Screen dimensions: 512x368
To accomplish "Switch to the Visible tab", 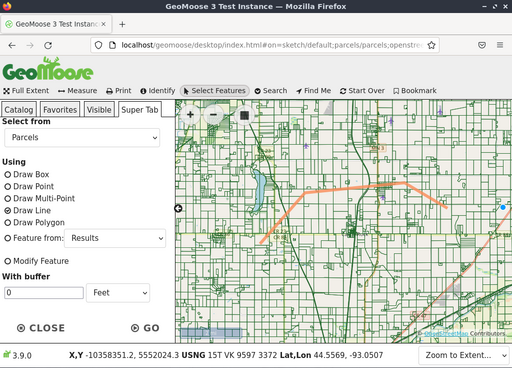I will pos(99,110).
